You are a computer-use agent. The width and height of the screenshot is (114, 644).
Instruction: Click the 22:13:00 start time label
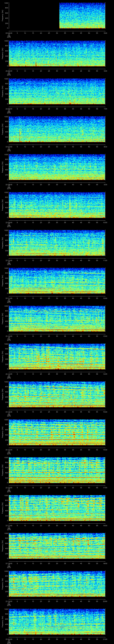9,374
